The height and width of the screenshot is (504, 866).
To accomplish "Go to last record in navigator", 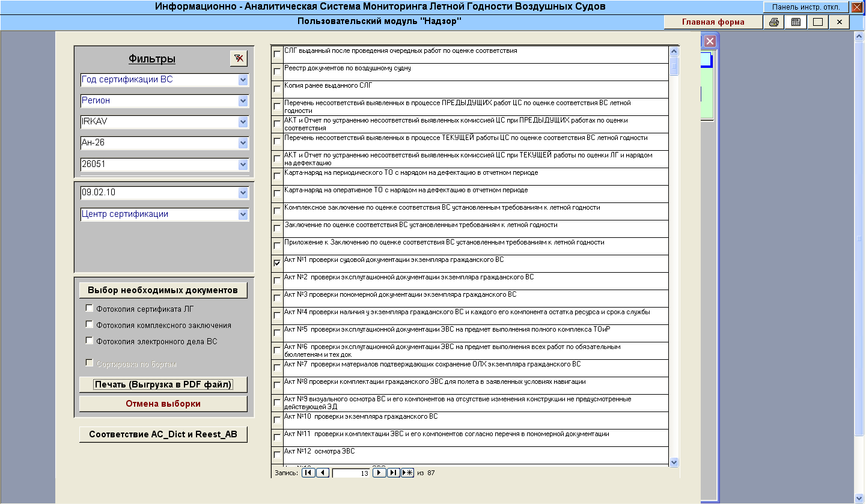I will [x=394, y=473].
